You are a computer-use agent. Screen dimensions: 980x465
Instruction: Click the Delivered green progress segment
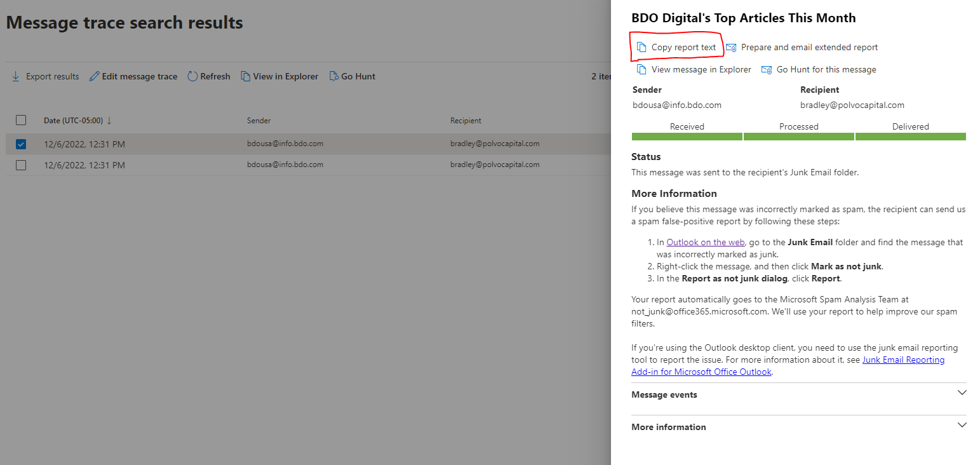click(x=910, y=137)
